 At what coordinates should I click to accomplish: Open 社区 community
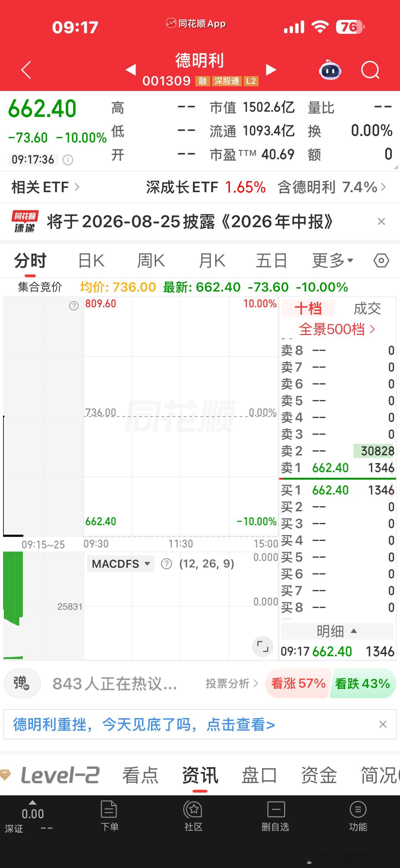point(193,816)
